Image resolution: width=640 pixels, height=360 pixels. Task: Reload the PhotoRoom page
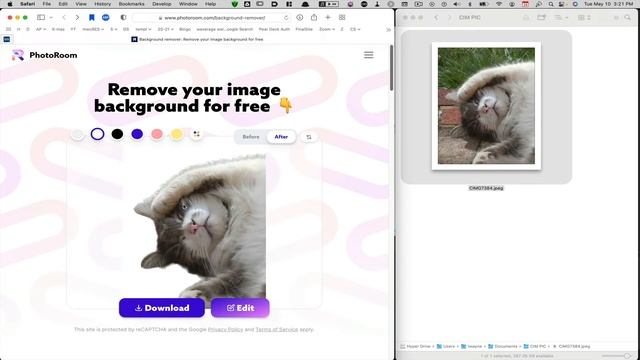(286, 18)
